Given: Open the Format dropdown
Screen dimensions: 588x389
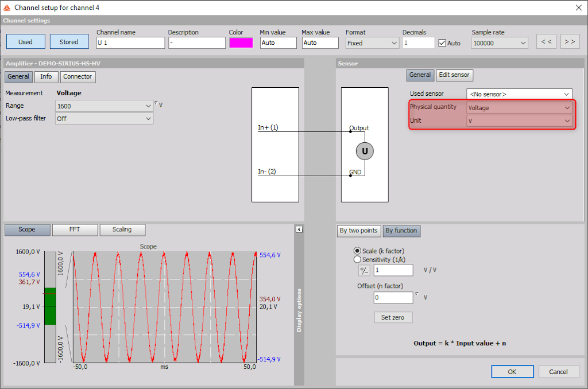Looking at the screenshot, I should (x=372, y=42).
